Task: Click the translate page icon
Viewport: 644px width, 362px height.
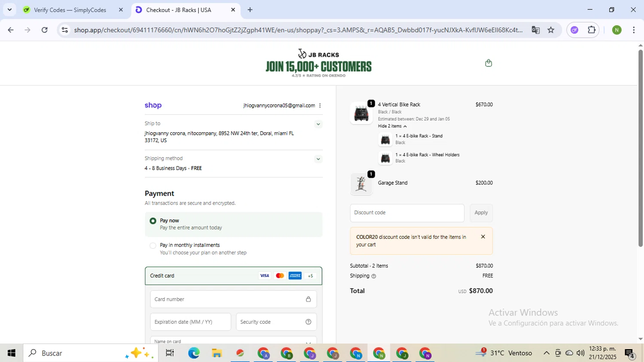Action: tap(535, 30)
